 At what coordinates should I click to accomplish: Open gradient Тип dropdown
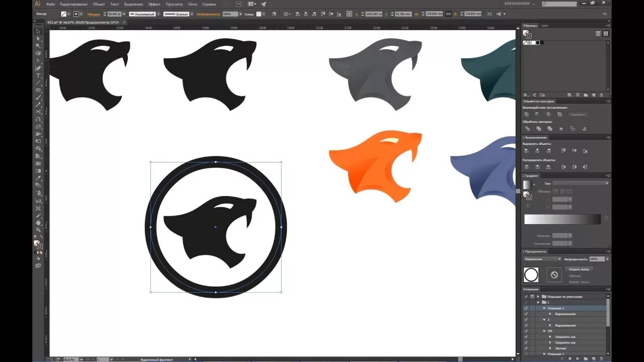[581, 184]
